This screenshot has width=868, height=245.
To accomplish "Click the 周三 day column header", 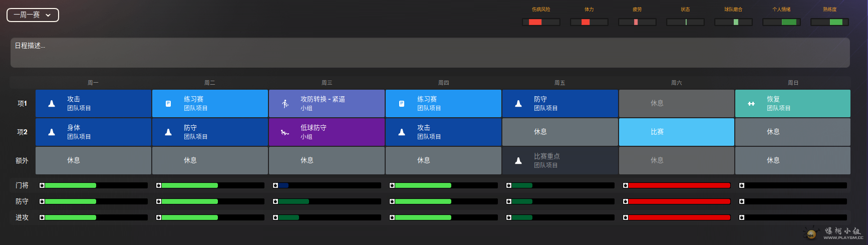I will pos(327,83).
